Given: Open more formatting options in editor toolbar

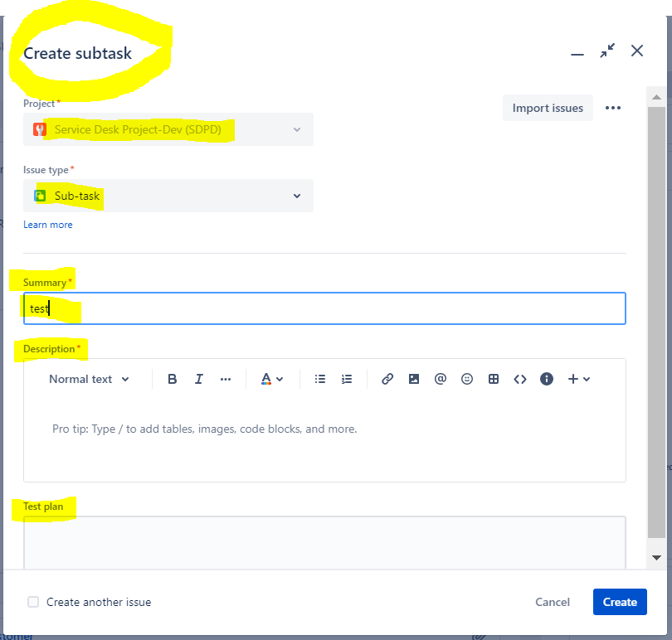Looking at the screenshot, I should (x=225, y=379).
